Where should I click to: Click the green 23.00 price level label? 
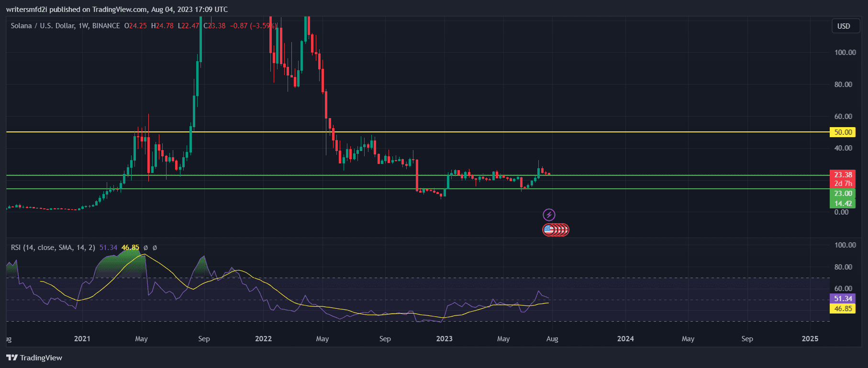click(x=842, y=194)
